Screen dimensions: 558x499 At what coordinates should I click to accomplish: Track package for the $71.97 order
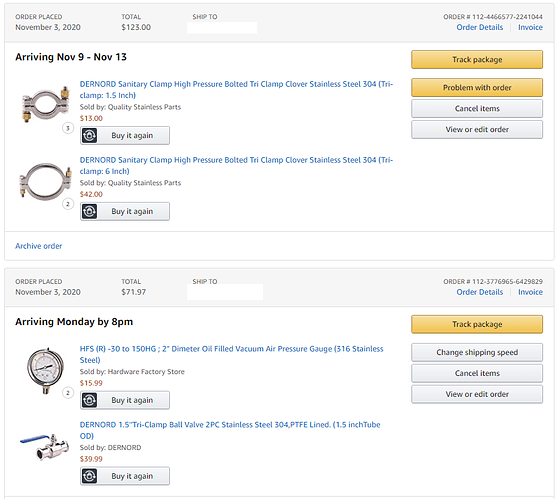tap(477, 324)
